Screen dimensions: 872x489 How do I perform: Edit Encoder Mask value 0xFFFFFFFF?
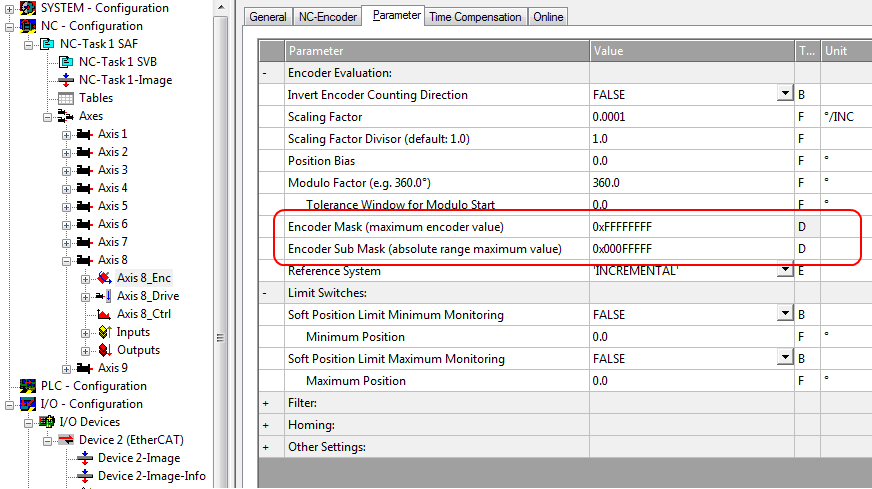(692, 226)
